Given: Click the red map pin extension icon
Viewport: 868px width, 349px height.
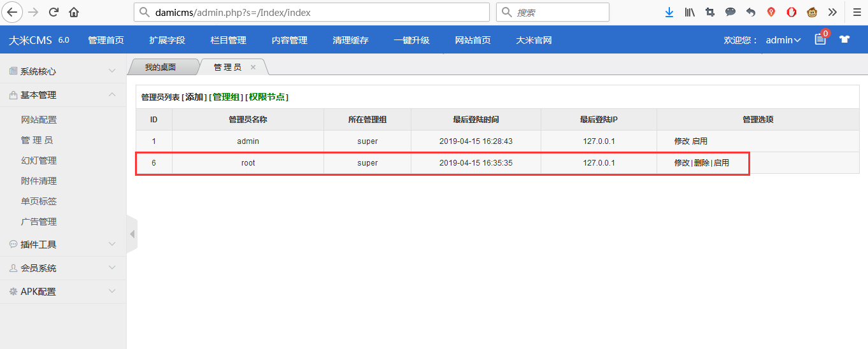Looking at the screenshot, I should (771, 12).
